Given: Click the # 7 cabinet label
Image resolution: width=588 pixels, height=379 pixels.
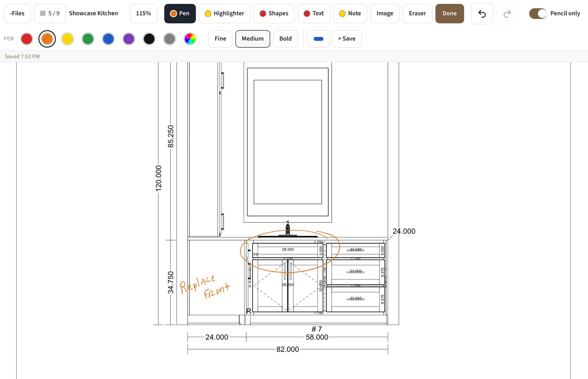Looking at the screenshot, I should coord(317,329).
